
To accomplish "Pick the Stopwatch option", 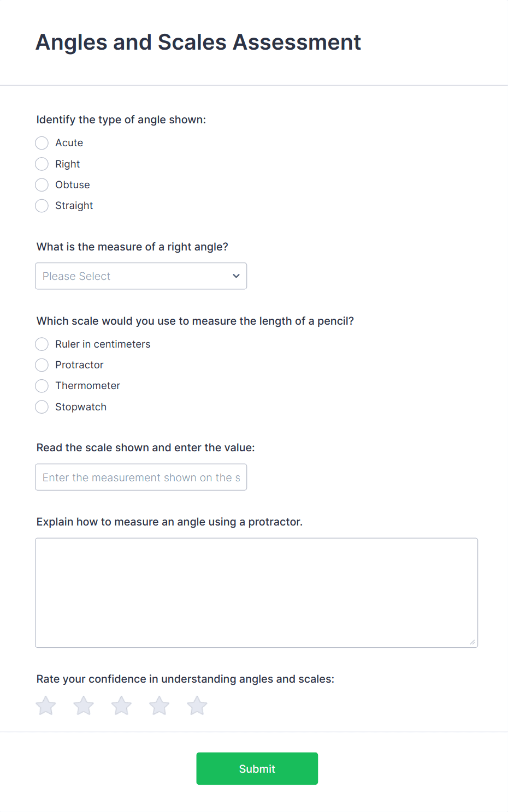I will coord(42,407).
